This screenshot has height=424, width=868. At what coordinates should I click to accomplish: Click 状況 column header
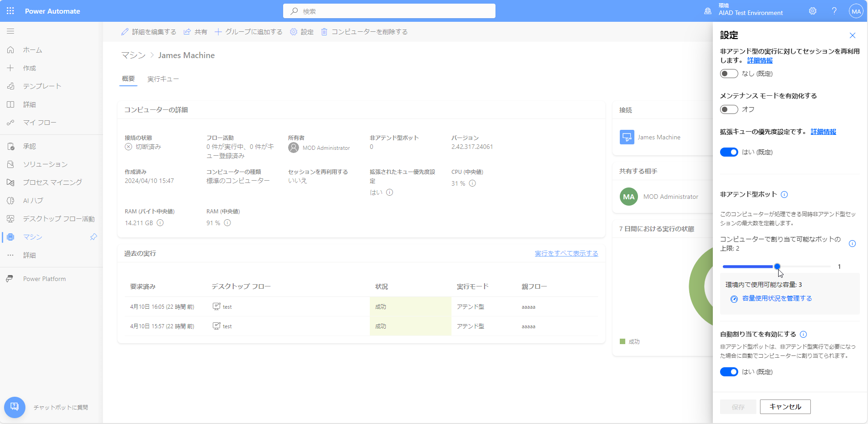382,286
